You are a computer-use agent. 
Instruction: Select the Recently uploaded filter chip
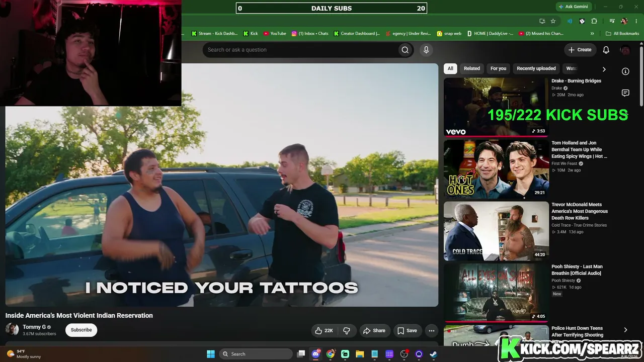[x=536, y=68]
